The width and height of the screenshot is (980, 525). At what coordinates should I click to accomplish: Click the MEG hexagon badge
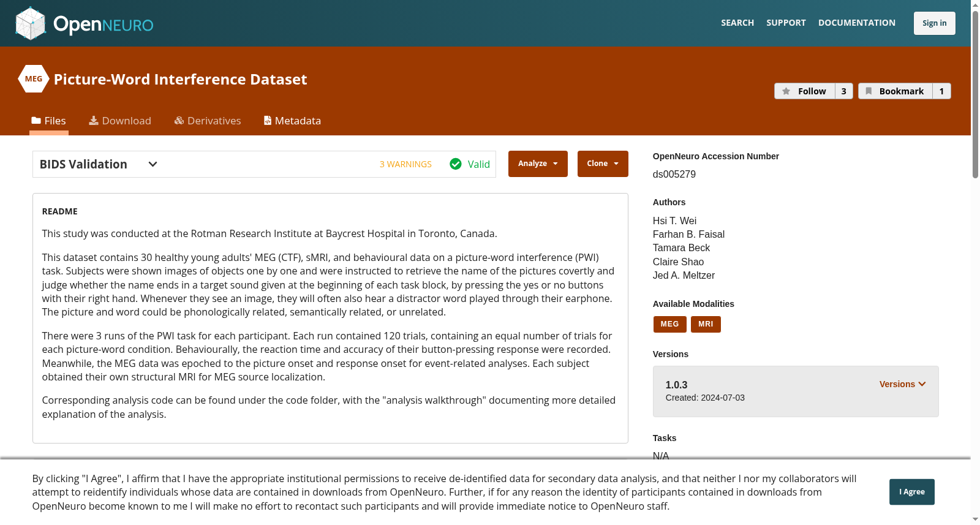pyautogui.click(x=34, y=79)
